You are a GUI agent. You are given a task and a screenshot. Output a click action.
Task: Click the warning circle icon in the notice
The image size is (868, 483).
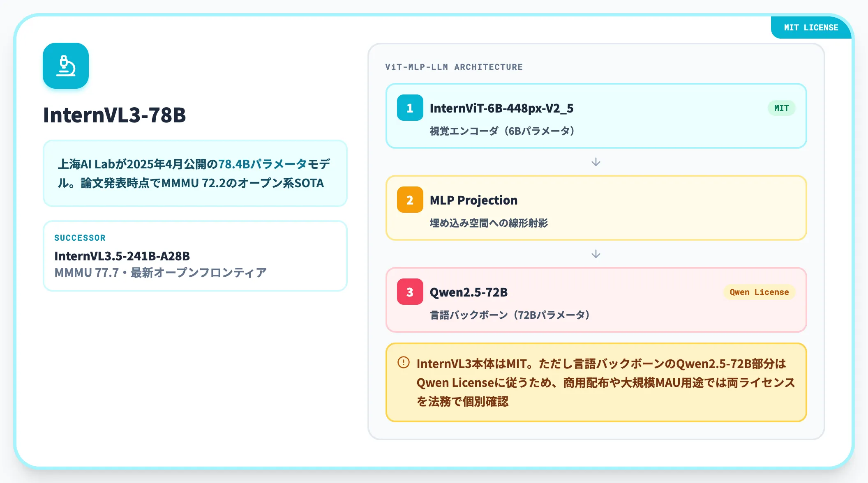(x=404, y=362)
